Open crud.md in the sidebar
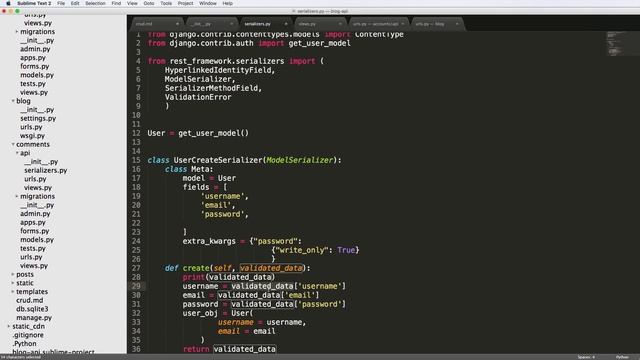The width and height of the screenshot is (640, 360). 29,300
